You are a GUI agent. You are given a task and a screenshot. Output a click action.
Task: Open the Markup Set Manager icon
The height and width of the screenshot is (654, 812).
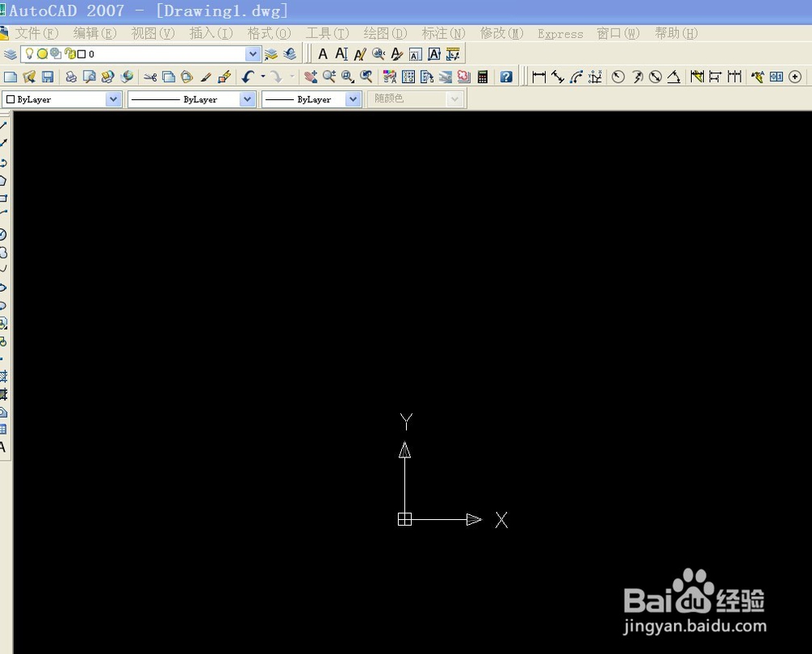click(x=464, y=77)
